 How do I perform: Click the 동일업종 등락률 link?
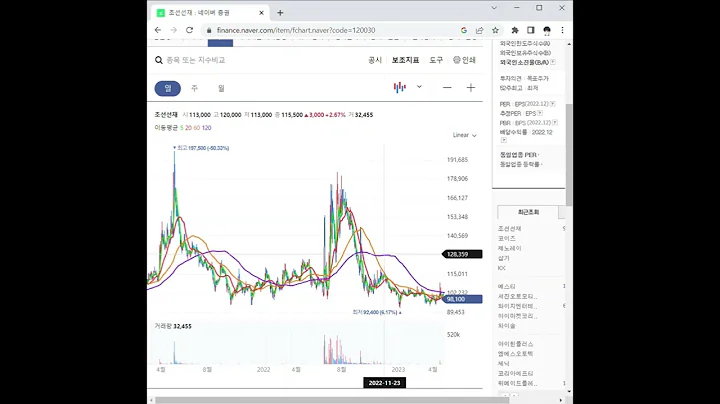[x=520, y=164]
